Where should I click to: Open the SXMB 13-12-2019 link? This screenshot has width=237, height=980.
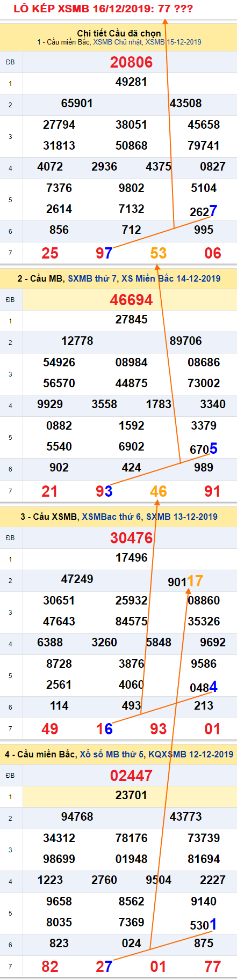(182, 517)
